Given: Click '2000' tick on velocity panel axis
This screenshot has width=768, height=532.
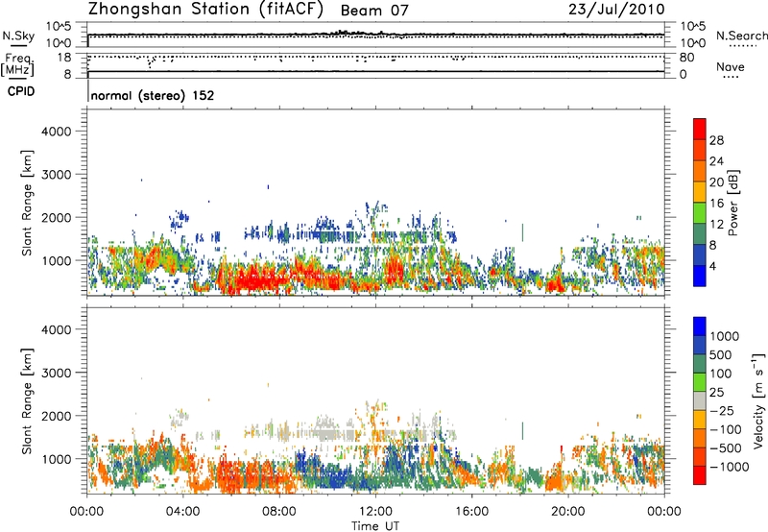Looking at the screenshot, I should click(x=57, y=416).
